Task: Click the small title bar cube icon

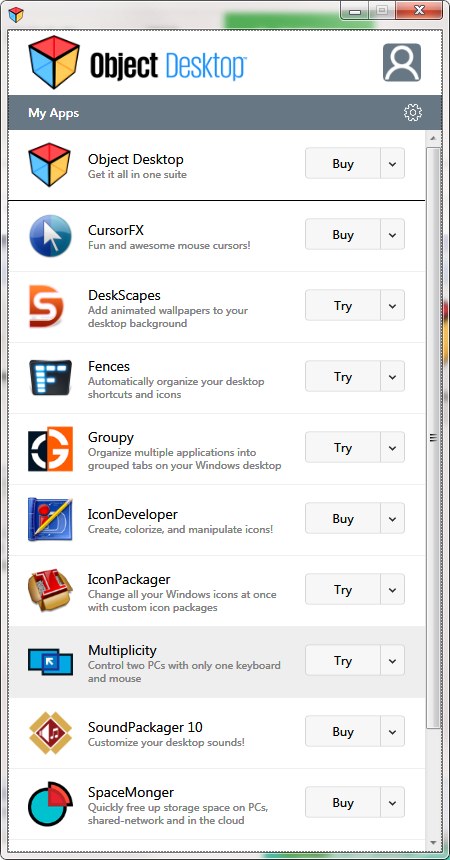Action: (16, 14)
